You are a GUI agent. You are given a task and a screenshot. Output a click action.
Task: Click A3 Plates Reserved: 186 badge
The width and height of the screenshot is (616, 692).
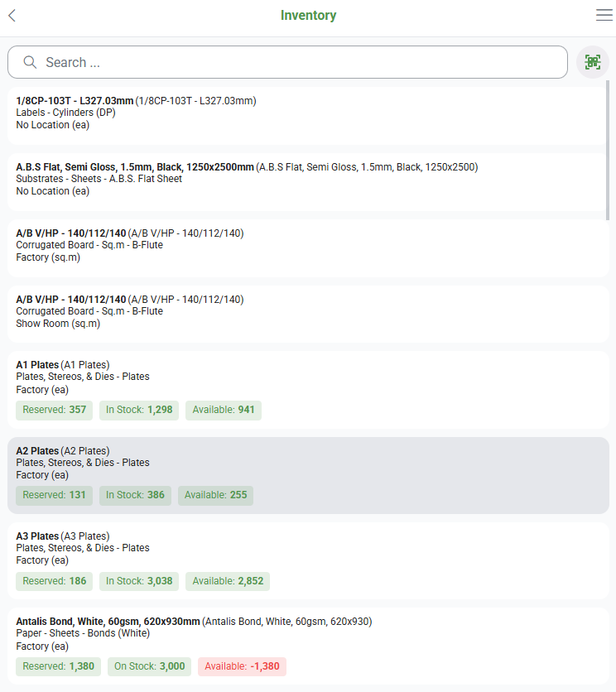[x=55, y=581]
